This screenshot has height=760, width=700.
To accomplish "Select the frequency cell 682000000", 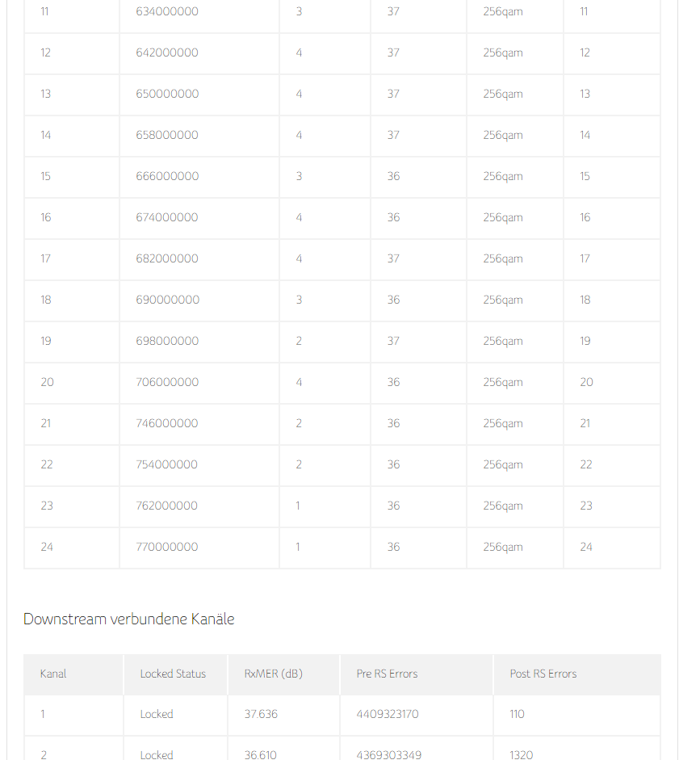I will pyautogui.click(x=167, y=259).
